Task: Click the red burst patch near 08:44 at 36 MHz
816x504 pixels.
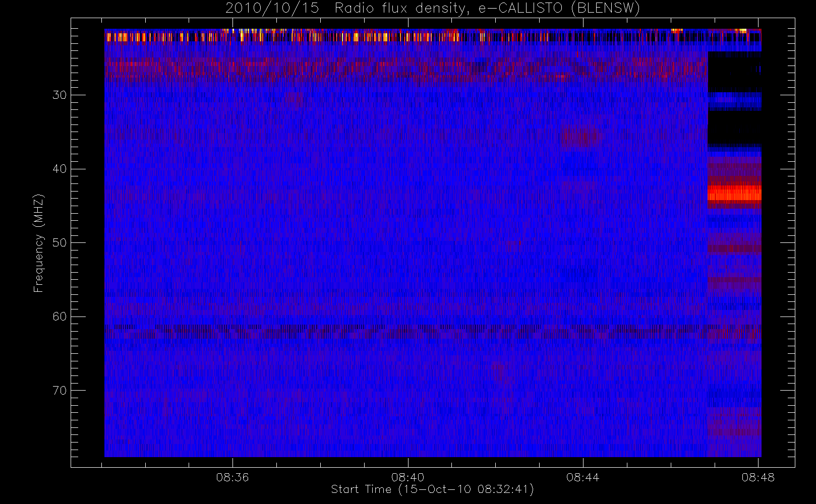Action: point(581,137)
